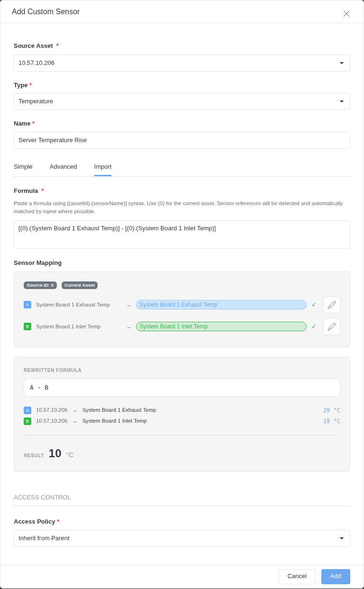Close the Add Custom Sensor dialog
Screen dimensions: 364x589
click(x=346, y=14)
